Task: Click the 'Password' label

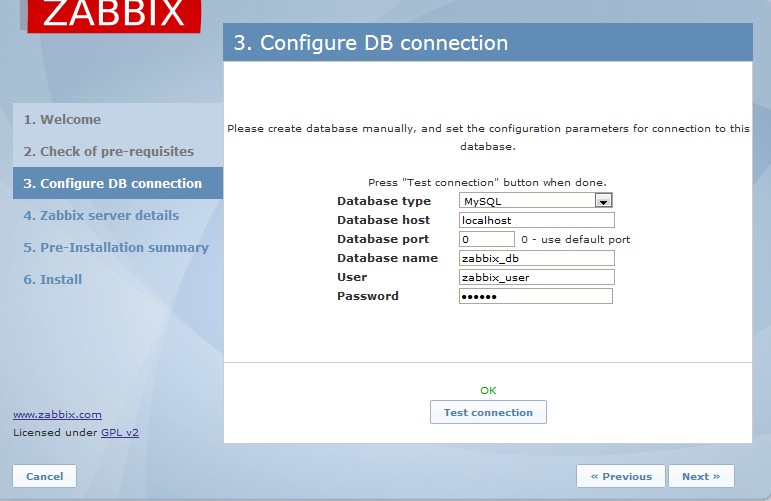Action: click(368, 296)
